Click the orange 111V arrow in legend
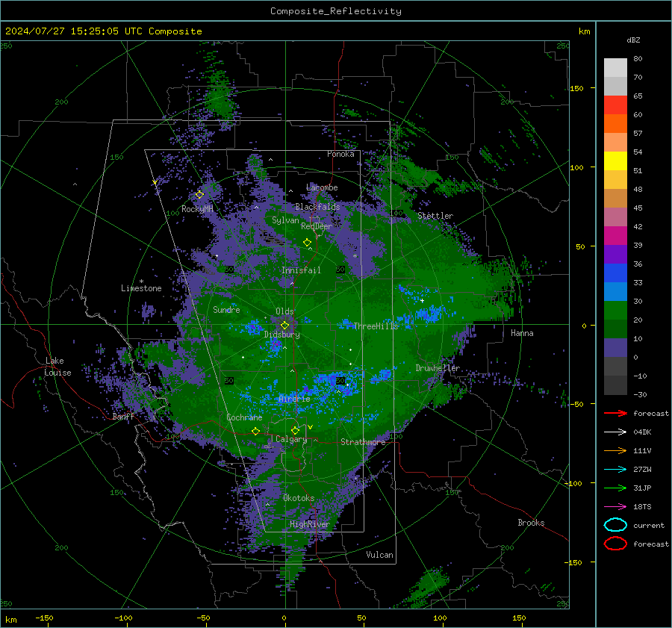 615,450
